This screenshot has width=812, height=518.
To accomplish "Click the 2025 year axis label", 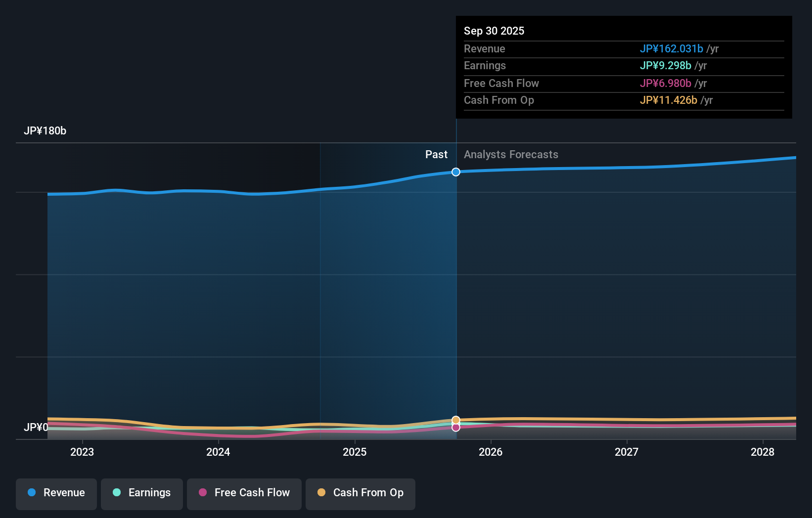I will tap(354, 452).
